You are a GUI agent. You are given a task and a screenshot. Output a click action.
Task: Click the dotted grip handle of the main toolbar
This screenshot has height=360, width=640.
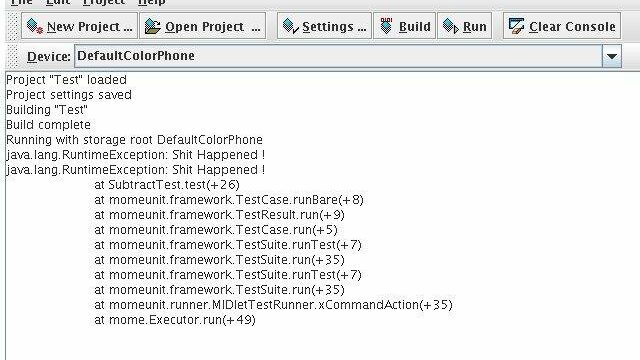[13, 25]
